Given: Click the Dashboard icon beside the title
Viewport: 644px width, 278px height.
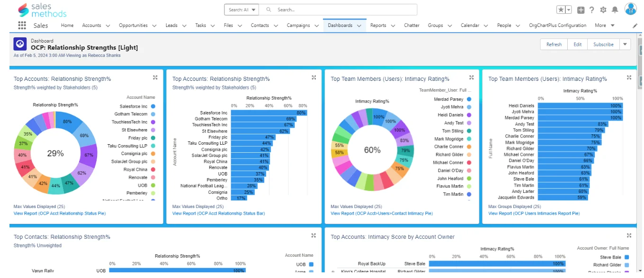Looking at the screenshot, I should tap(20, 44).
